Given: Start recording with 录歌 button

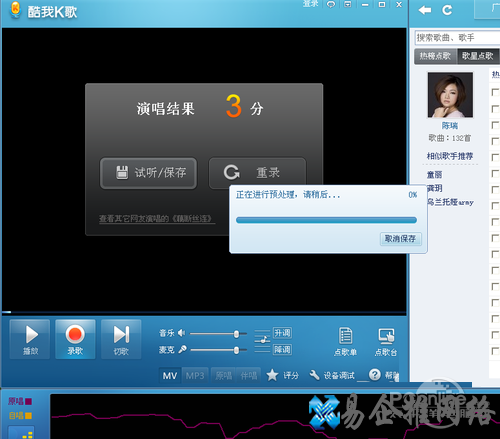Looking at the screenshot, I should point(75,339).
